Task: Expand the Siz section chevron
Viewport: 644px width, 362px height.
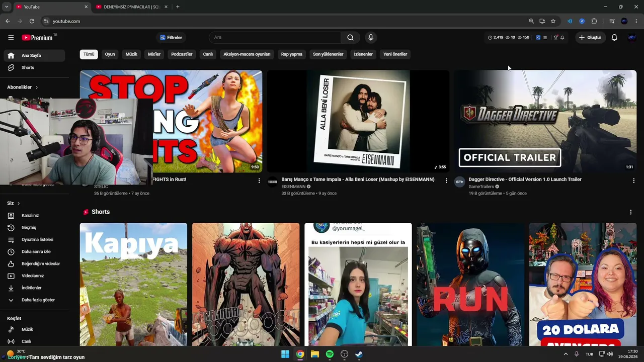Action: point(19,203)
